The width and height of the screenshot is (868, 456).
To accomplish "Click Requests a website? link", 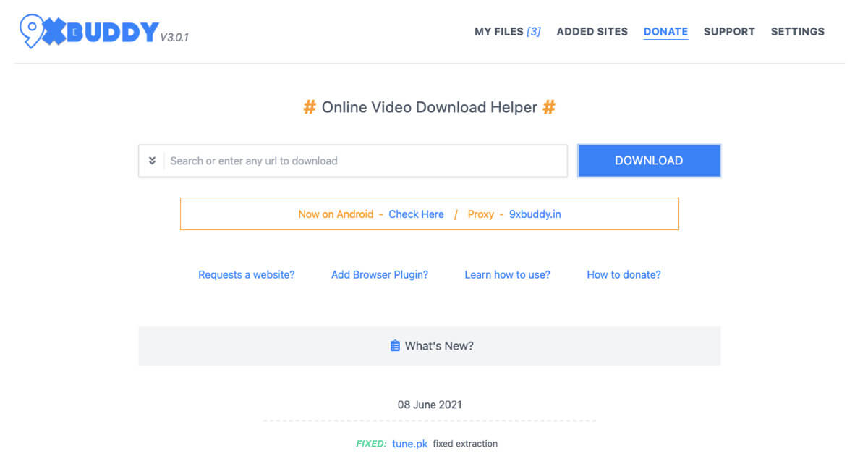I will [247, 275].
